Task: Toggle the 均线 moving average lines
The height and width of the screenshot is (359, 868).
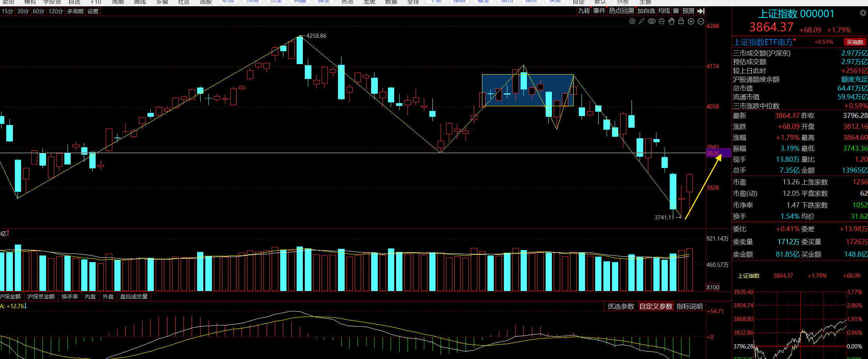Action: (x=664, y=11)
